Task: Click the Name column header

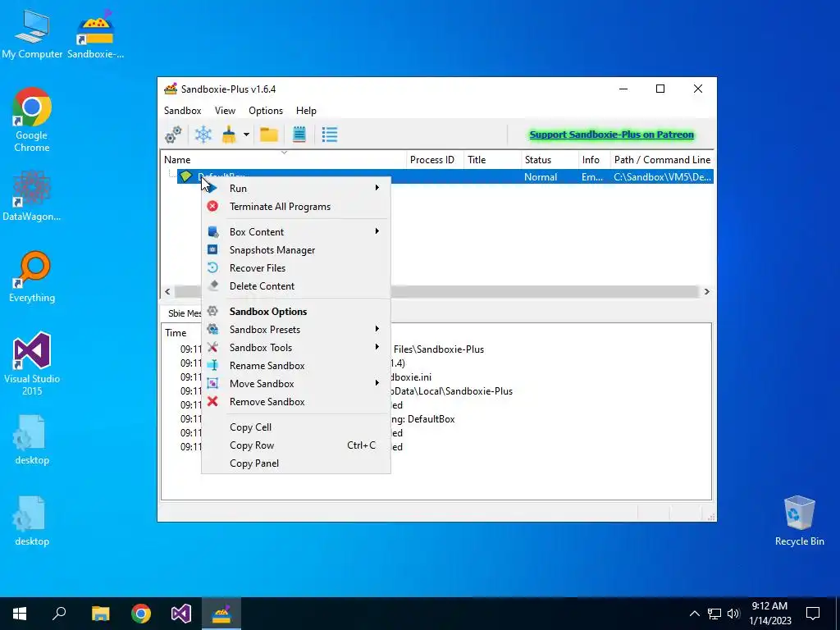Action: point(283,160)
